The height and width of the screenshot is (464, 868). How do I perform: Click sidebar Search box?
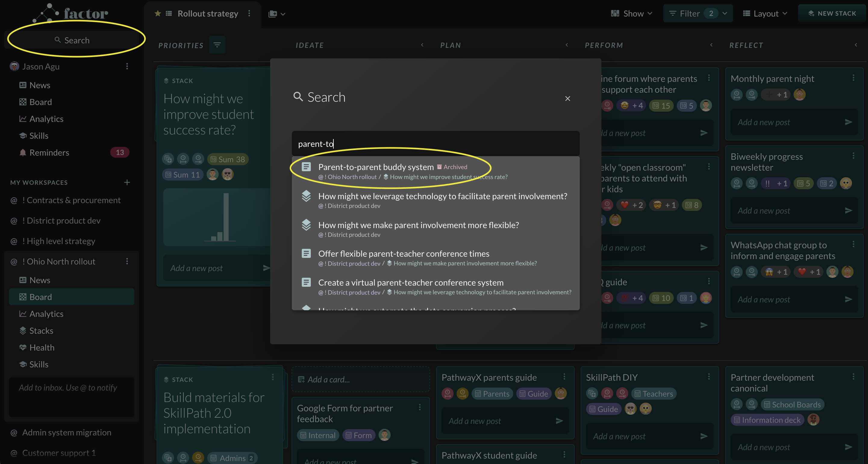[72, 40]
